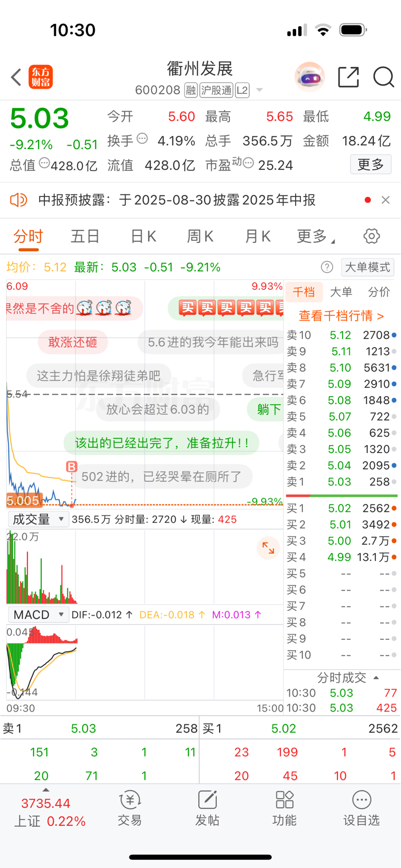Tap info icon beside 市盈
The width and height of the screenshot is (401, 868).
point(248,163)
